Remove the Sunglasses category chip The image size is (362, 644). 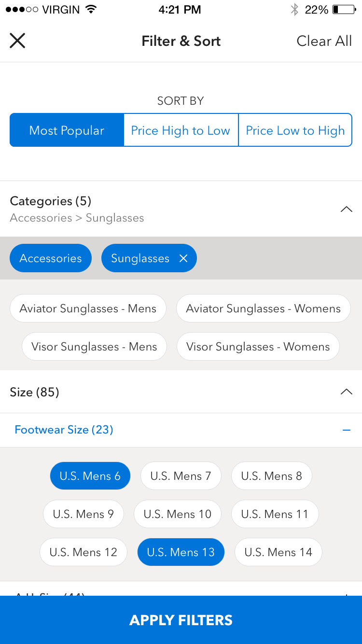pos(183,258)
